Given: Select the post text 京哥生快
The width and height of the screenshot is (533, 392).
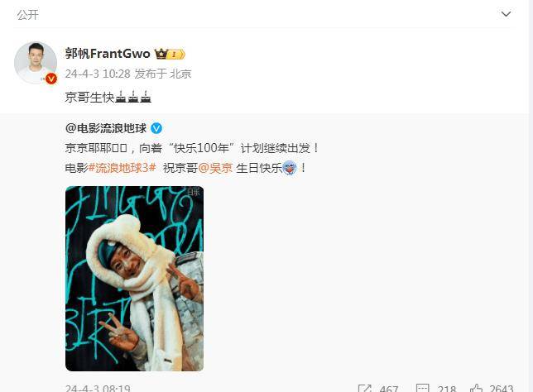Looking at the screenshot, I should point(89,98).
